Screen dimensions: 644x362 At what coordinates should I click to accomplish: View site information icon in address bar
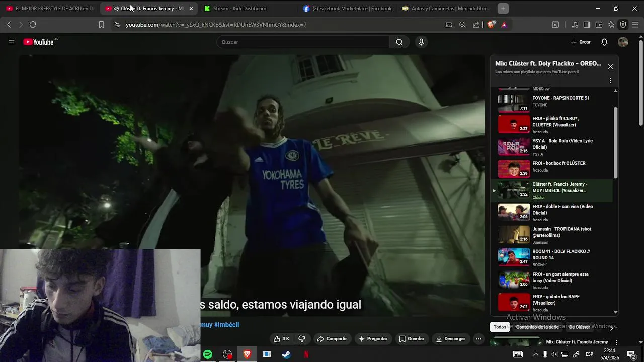coord(117,24)
